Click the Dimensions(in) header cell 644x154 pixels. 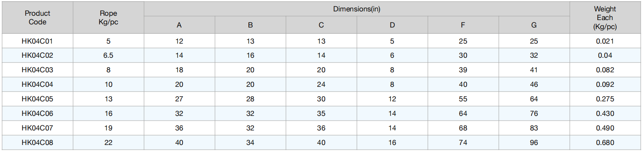pos(357,9)
